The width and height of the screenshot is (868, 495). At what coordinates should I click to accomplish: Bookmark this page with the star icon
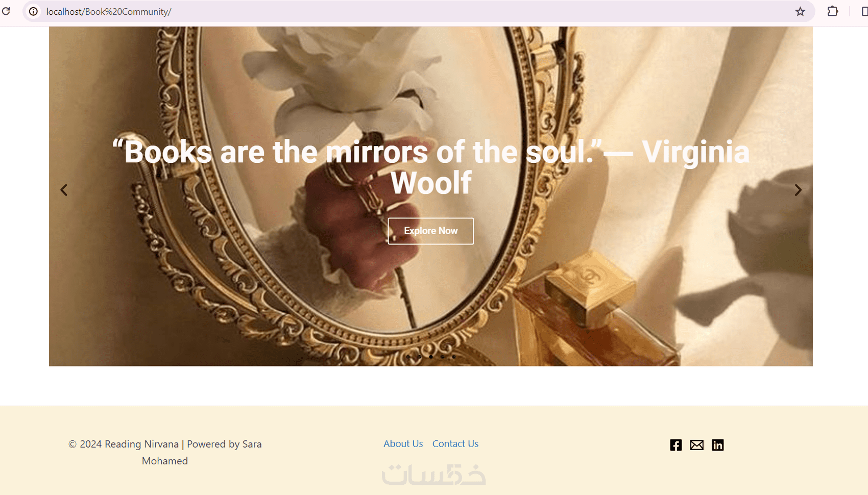tap(800, 11)
